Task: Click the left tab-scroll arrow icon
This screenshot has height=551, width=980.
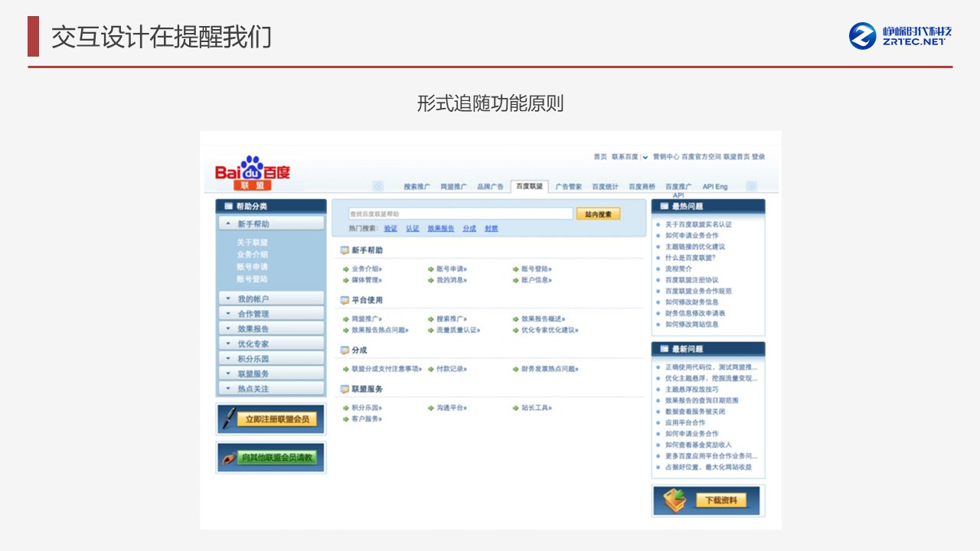Action: point(378,186)
